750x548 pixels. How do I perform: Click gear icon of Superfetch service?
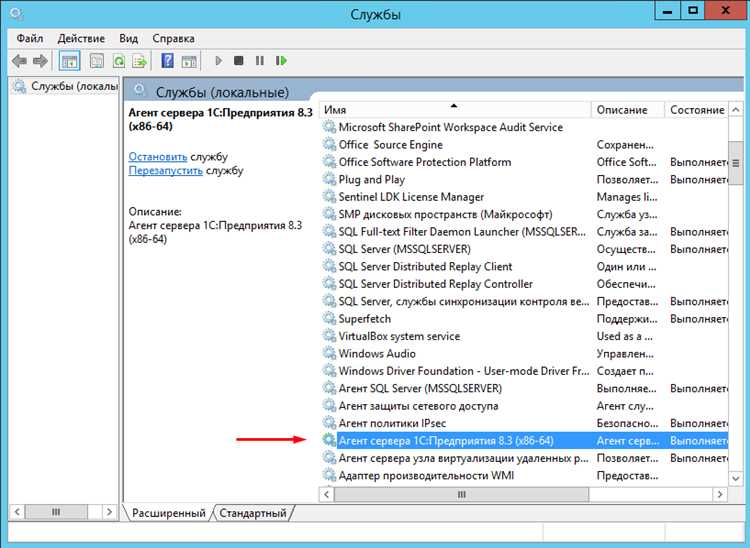point(329,318)
